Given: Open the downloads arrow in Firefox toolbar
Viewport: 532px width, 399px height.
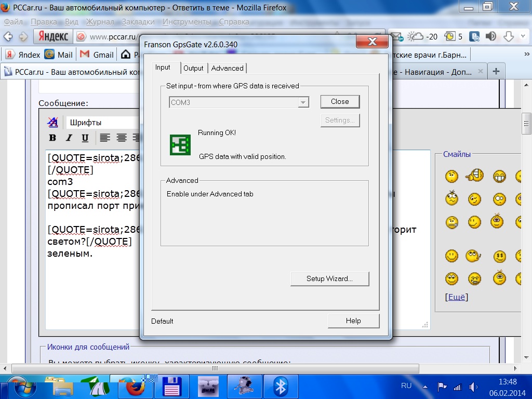Looking at the screenshot, I should pyautogui.click(x=509, y=36).
